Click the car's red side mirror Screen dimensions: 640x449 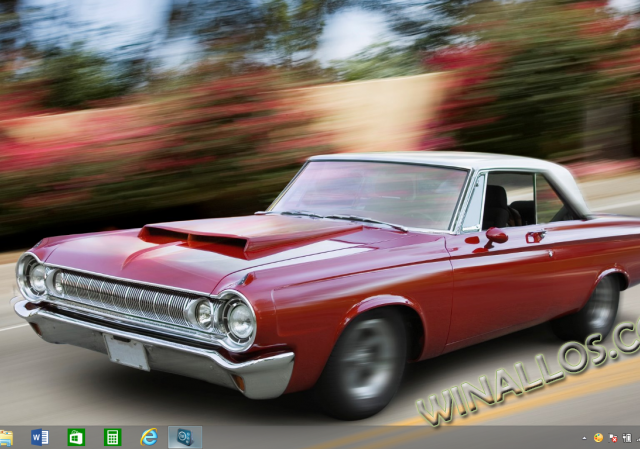(x=496, y=236)
